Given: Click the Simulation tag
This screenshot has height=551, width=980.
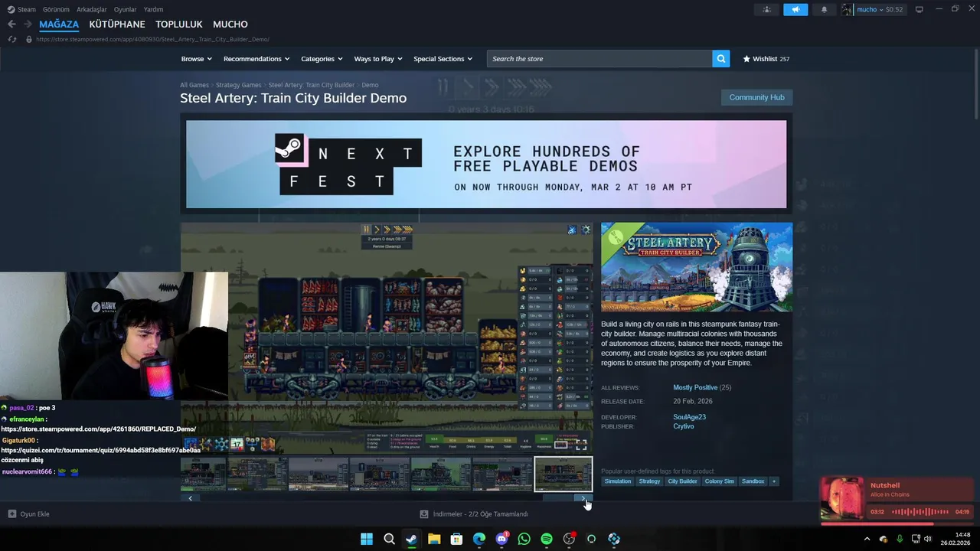Looking at the screenshot, I should (x=618, y=481).
